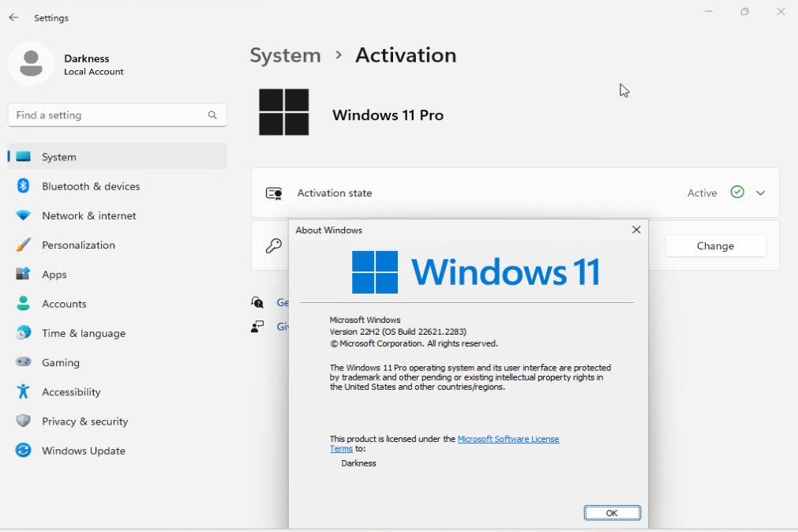This screenshot has height=532, width=798.
Task: Click the black Windows 11 Pro logo
Action: [284, 112]
